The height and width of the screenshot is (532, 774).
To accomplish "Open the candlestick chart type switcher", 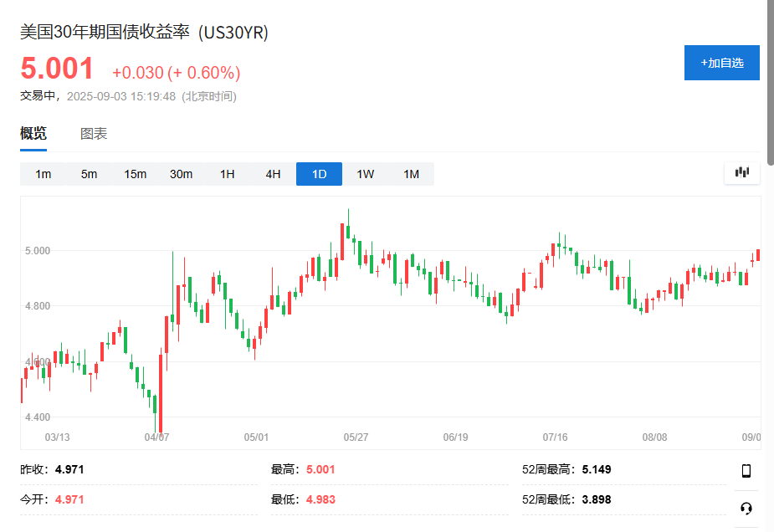I will [742, 172].
